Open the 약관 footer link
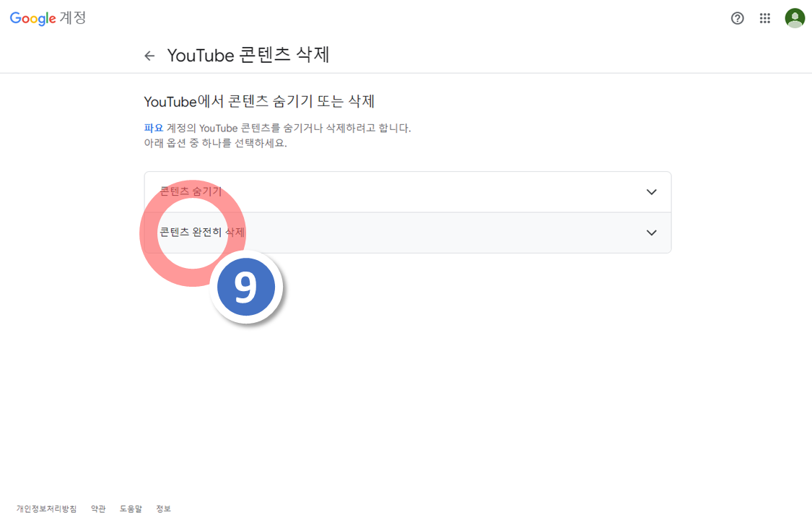 point(98,508)
